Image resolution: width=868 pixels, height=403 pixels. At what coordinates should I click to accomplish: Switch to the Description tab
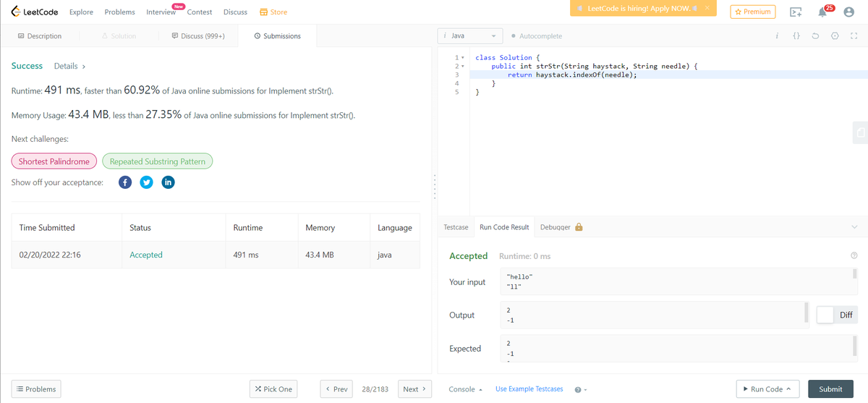click(39, 36)
